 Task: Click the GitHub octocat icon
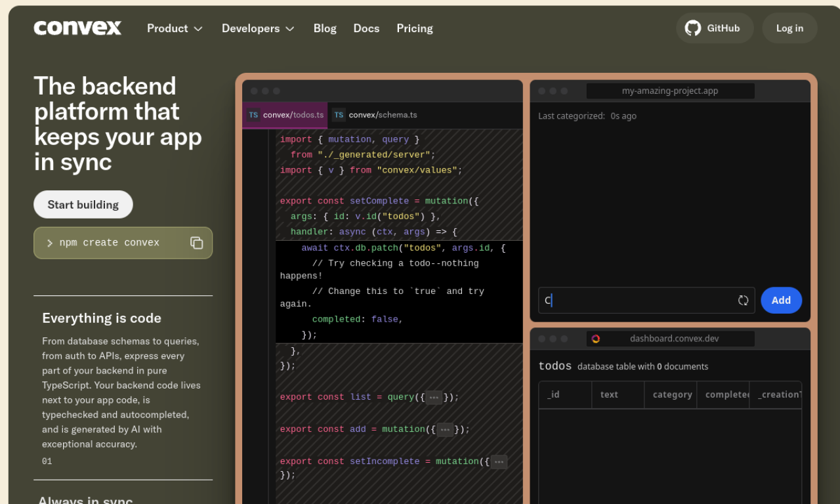(x=693, y=28)
